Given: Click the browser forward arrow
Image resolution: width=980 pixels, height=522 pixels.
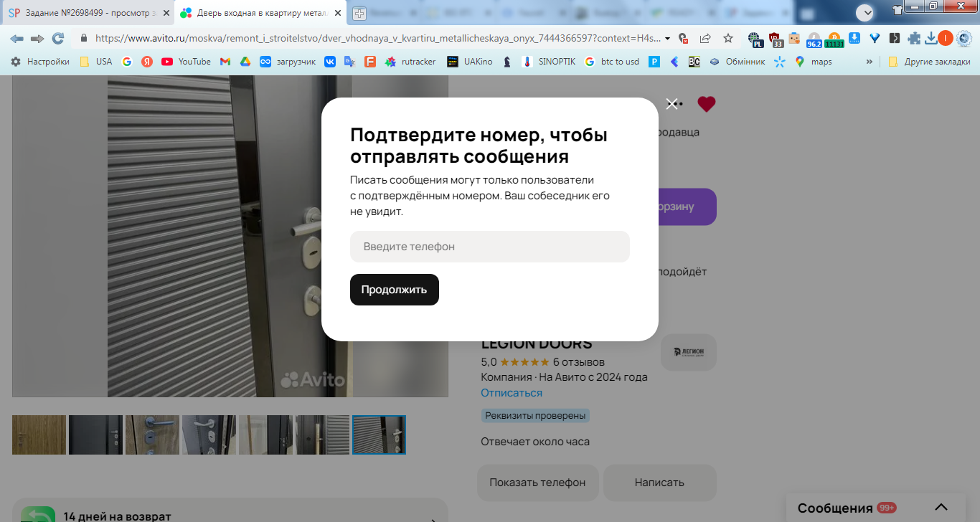Looking at the screenshot, I should click(x=37, y=38).
